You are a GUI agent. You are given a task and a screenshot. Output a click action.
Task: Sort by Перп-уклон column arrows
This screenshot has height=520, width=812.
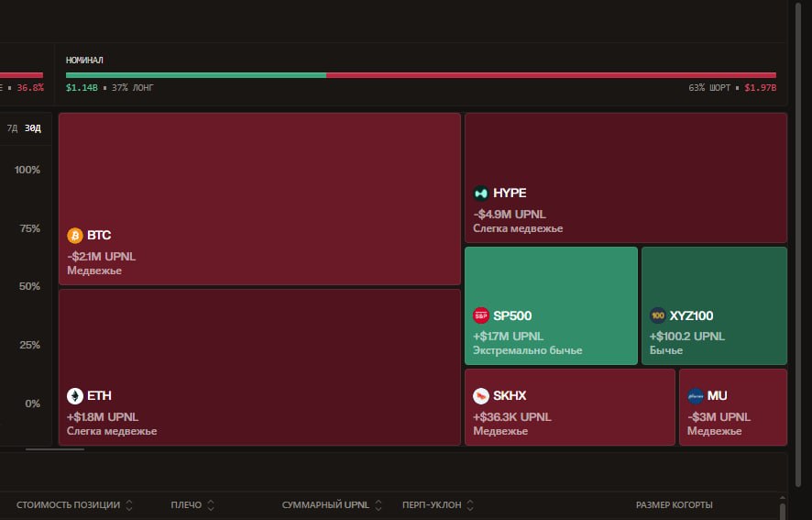click(470, 505)
